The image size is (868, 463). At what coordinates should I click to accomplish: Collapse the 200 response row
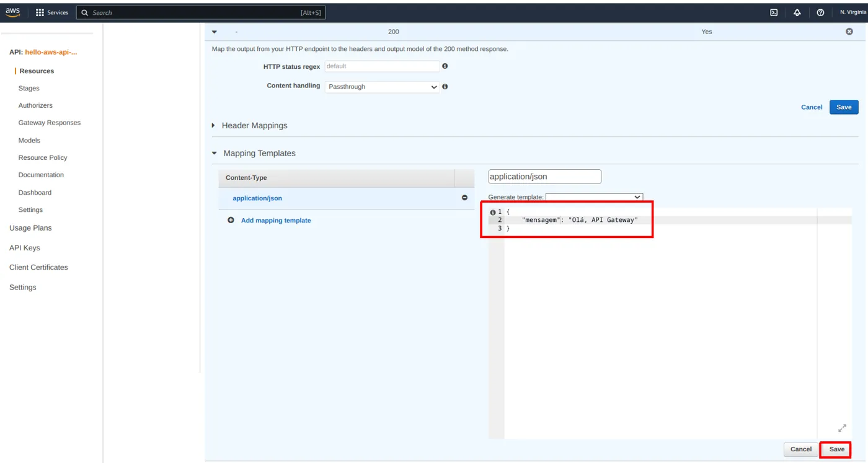tap(215, 32)
